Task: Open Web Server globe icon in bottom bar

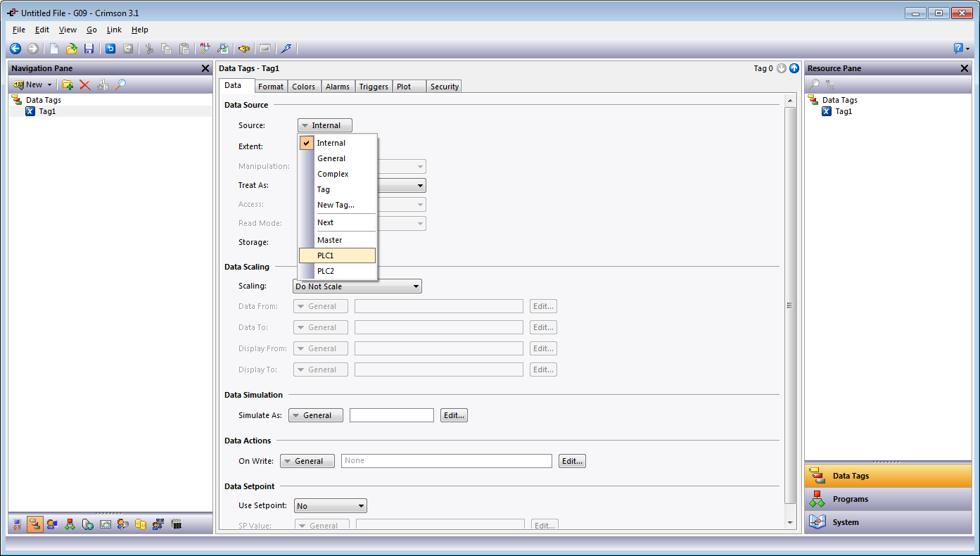Action: (88, 524)
